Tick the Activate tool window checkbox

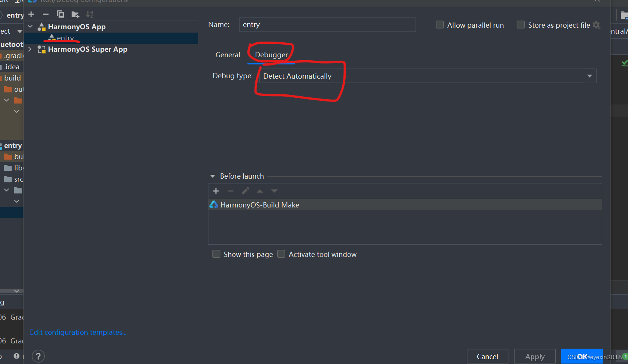point(281,254)
